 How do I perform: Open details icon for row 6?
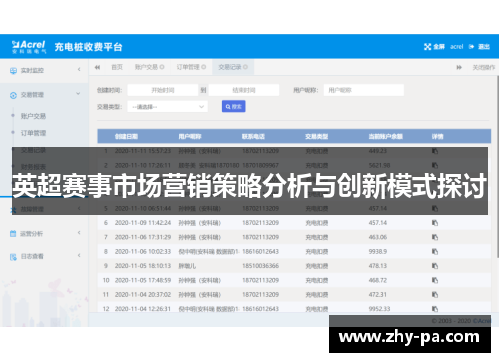[435, 223]
